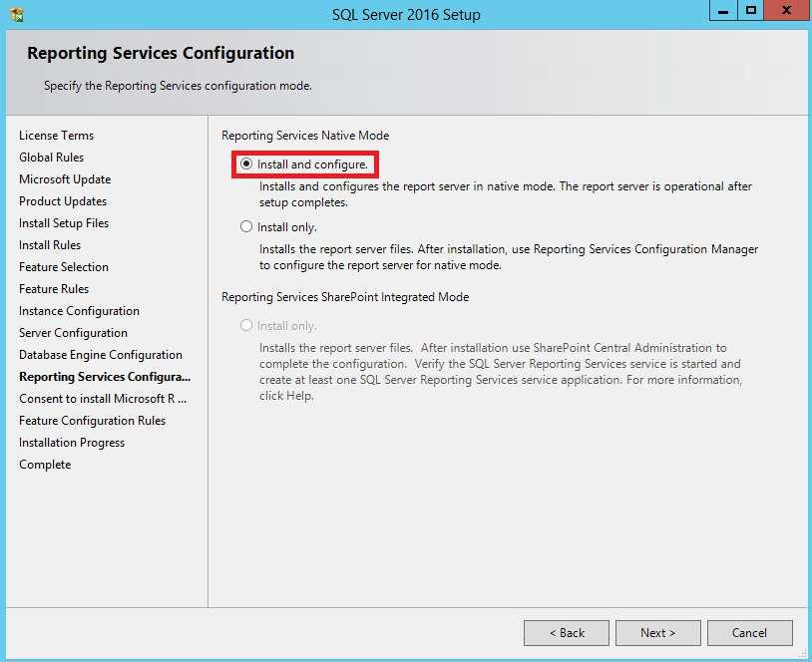Click the Next button
The height and width of the screenshot is (662, 812).
tap(657, 632)
